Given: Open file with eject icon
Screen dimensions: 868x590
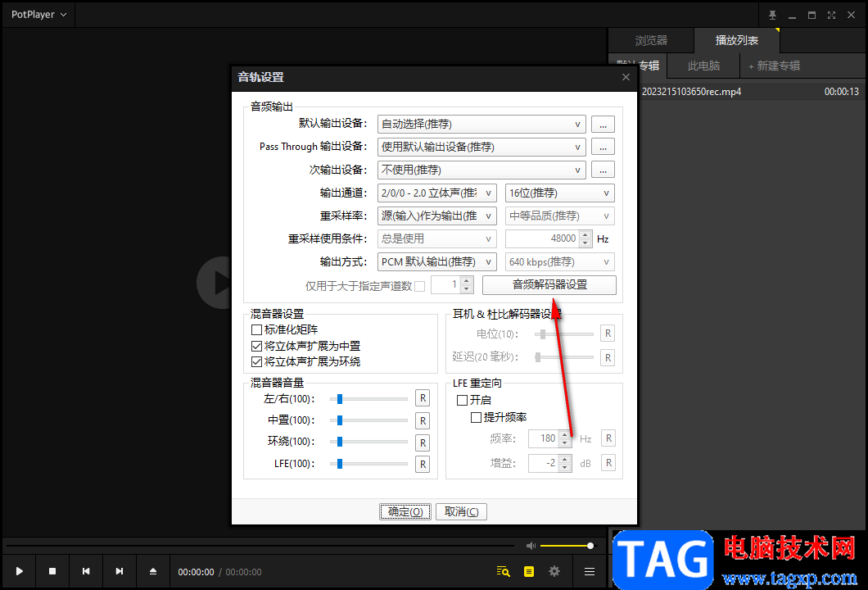Looking at the screenshot, I should click(x=153, y=571).
